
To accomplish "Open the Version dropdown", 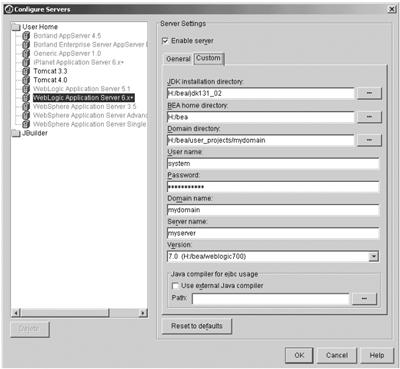I will tap(374, 256).
